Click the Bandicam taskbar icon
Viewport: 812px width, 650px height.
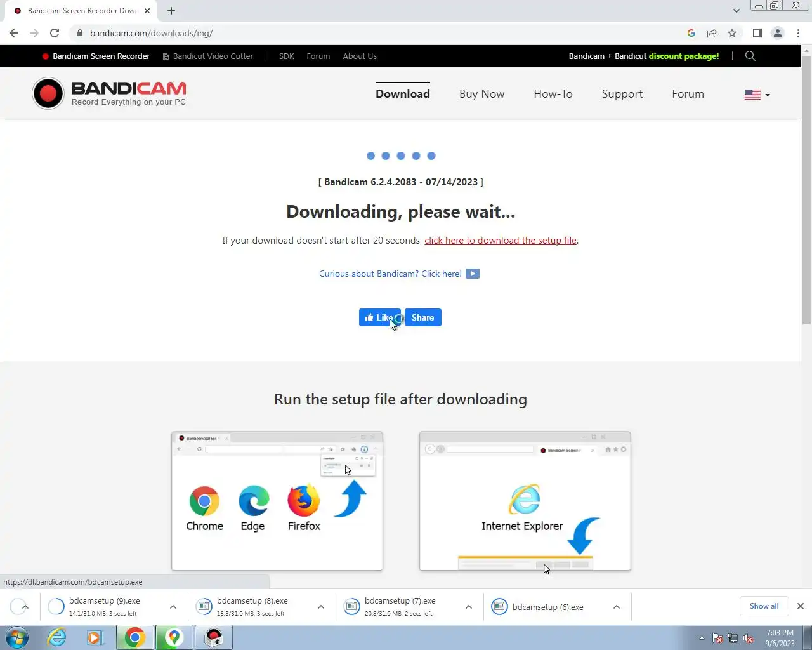pos(214,637)
